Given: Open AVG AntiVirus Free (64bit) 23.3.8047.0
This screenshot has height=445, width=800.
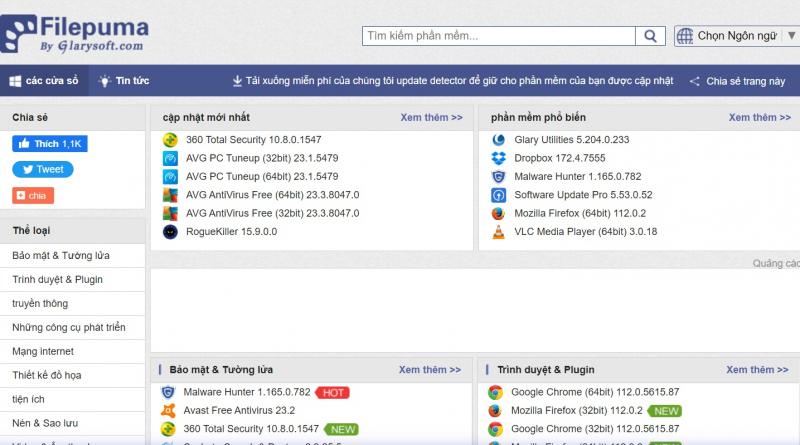Looking at the screenshot, I should coord(272,195).
